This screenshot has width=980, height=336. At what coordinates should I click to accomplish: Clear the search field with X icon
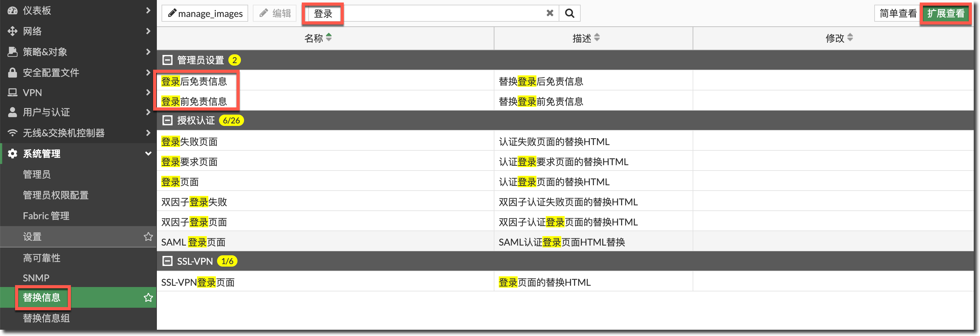(549, 13)
